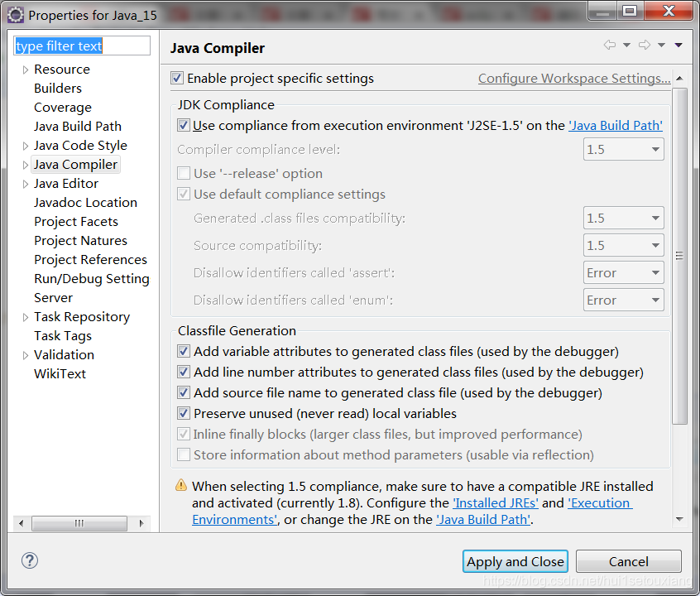Click the Eclipse gear icon in title bar
This screenshot has width=700, height=596.
point(15,15)
